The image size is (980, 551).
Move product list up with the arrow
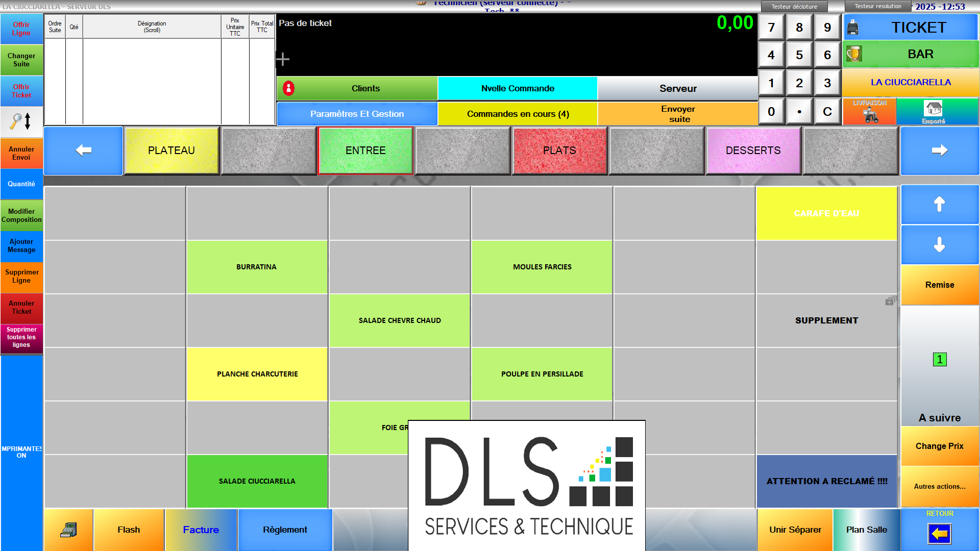(940, 204)
